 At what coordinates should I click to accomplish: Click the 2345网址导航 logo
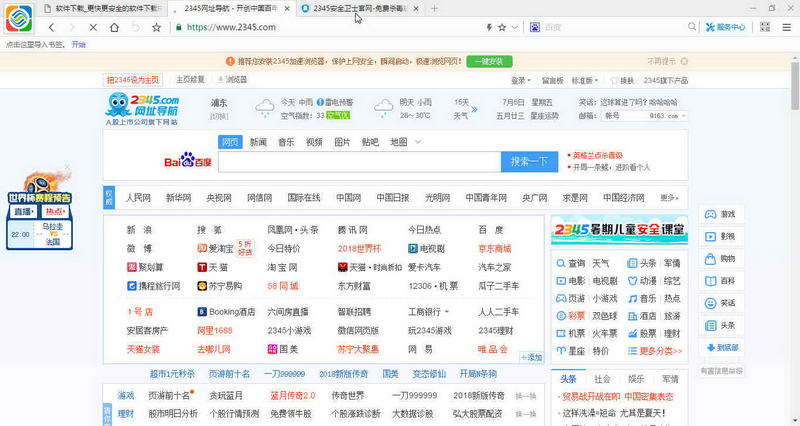click(x=144, y=107)
